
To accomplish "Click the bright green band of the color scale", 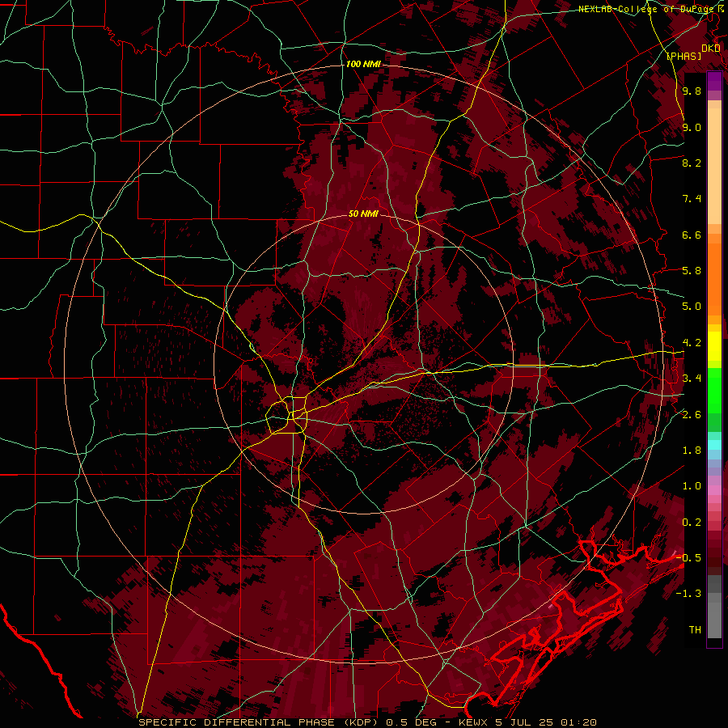I will point(714,392).
